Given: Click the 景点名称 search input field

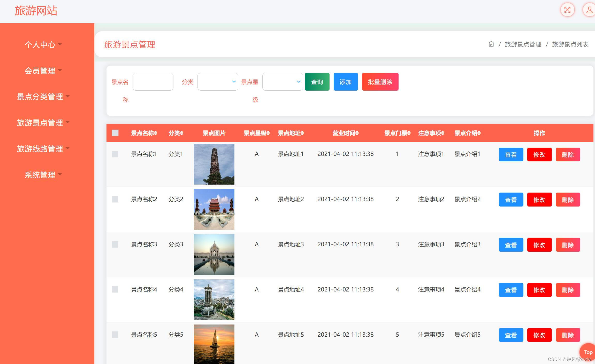Looking at the screenshot, I should tap(153, 82).
